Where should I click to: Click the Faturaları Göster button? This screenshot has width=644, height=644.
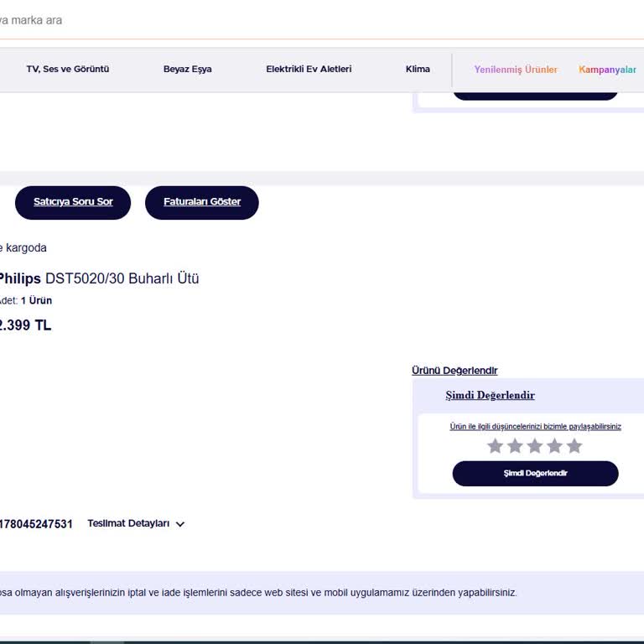tap(201, 202)
